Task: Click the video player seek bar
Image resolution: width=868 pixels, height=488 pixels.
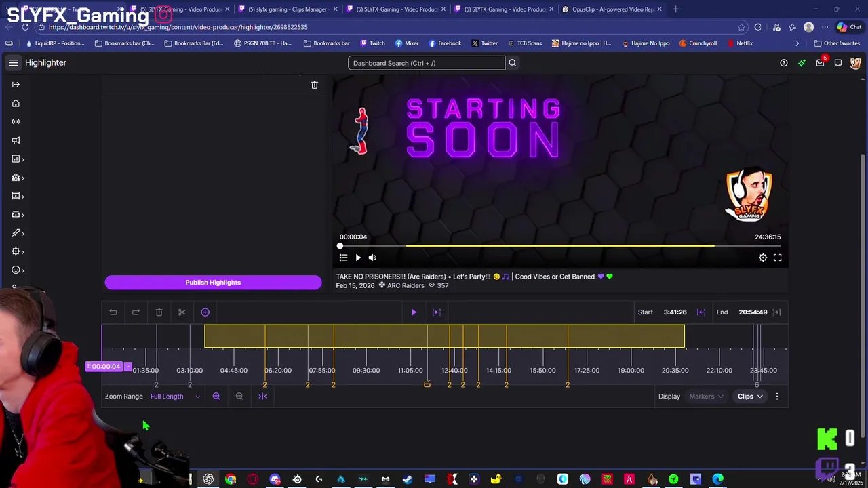Action: click(x=560, y=246)
